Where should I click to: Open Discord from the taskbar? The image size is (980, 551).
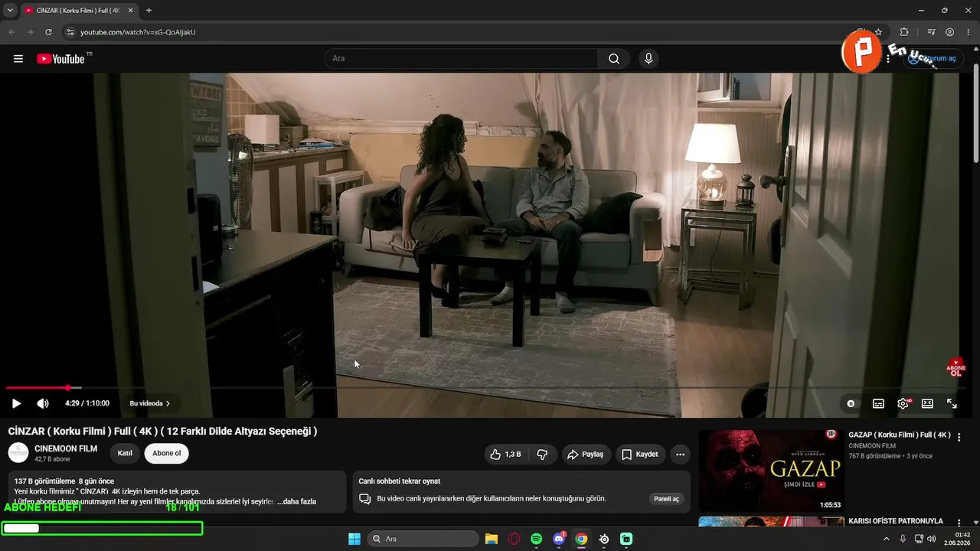[x=559, y=539]
